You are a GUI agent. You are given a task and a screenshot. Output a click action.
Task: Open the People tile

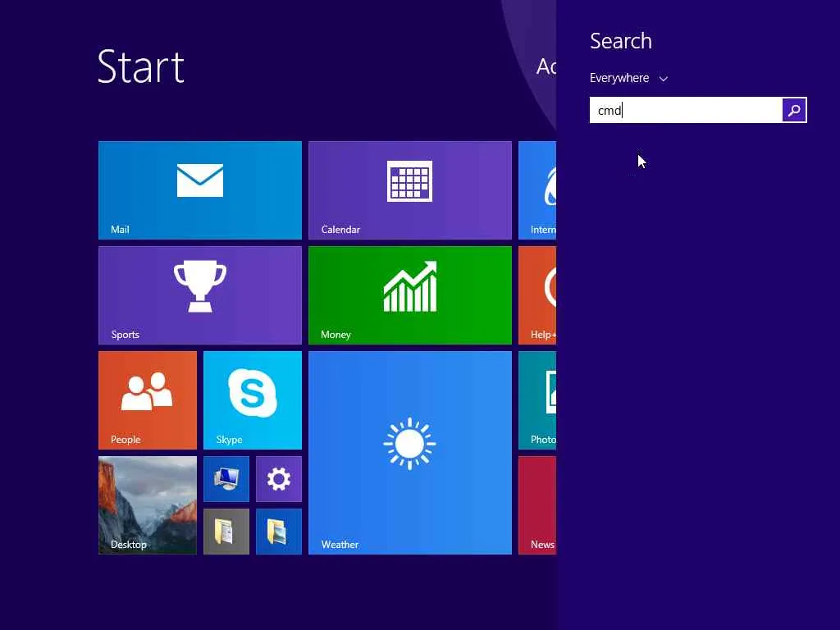[x=148, y=400]
